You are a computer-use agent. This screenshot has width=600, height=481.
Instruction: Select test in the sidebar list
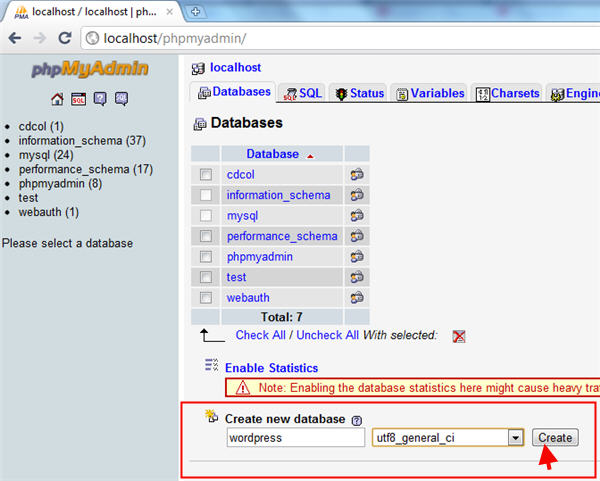pos(28,198)
